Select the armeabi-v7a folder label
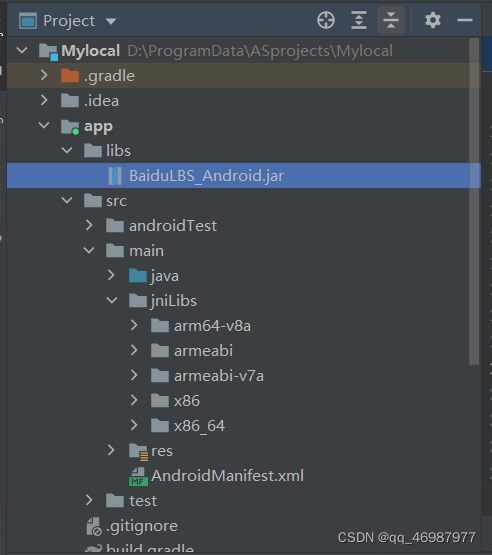This screenshot has width=492, height=555. [219, 376]
